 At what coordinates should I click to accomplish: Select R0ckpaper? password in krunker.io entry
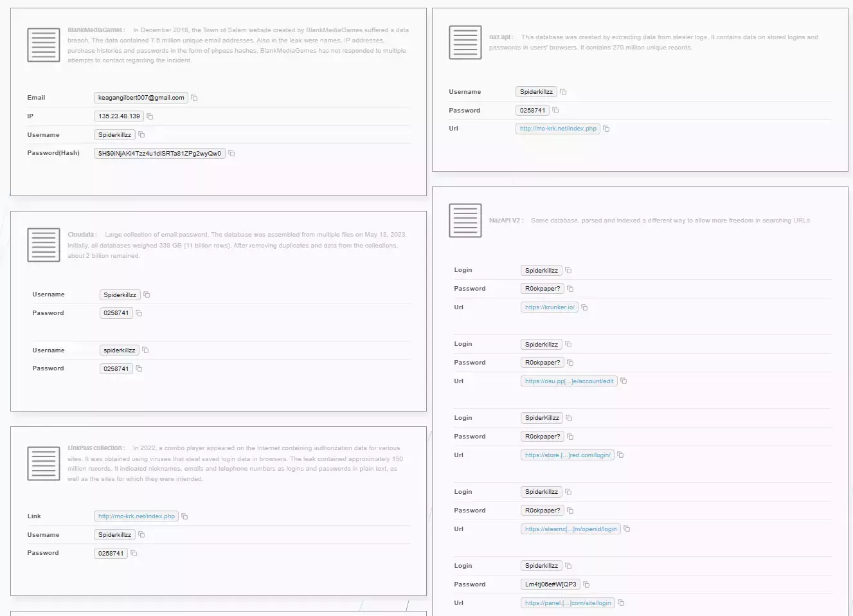[543, 289]
